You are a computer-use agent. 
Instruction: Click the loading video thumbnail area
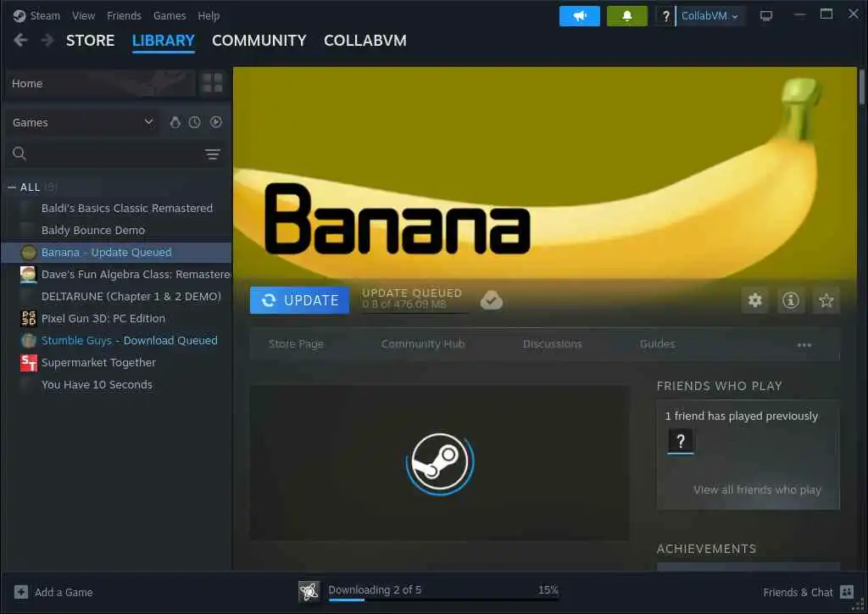point(439,463)
